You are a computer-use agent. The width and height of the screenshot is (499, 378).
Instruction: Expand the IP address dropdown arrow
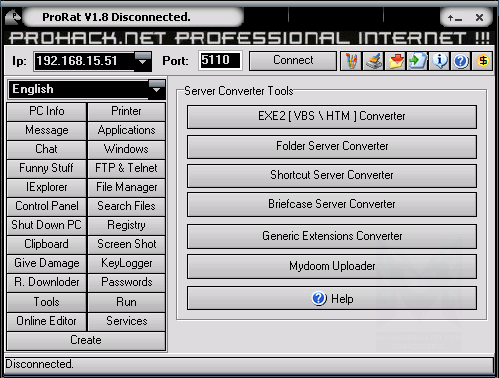click(x=142, y=61)
